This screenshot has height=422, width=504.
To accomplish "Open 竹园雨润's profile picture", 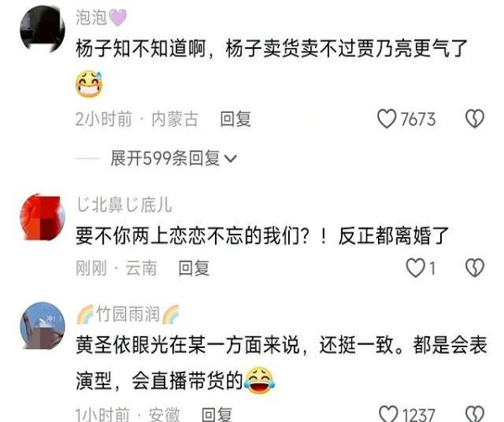I will pyautogui.click(x=43, y=325).
